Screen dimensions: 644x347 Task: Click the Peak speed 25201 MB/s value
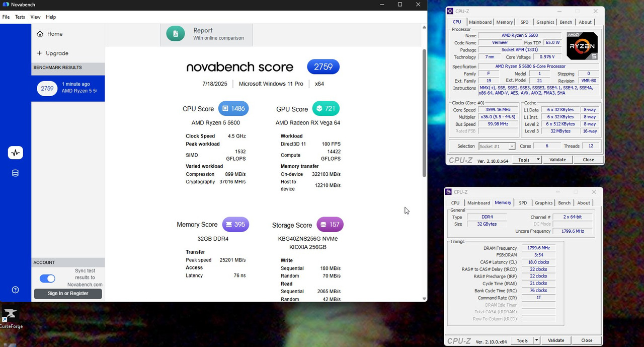(x=232, y=260)
